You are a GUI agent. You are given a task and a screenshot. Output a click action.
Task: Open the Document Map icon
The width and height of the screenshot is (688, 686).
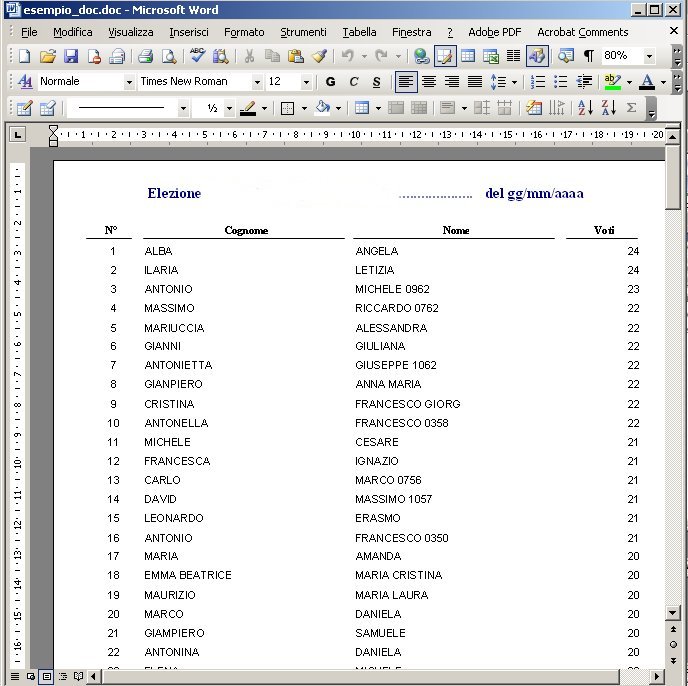point(566,56)
